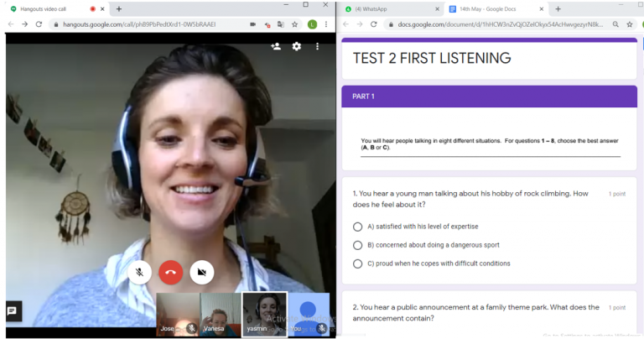Select the 14th May - Google Docs tab
The image size is (644, 339).
coord(496,9)
